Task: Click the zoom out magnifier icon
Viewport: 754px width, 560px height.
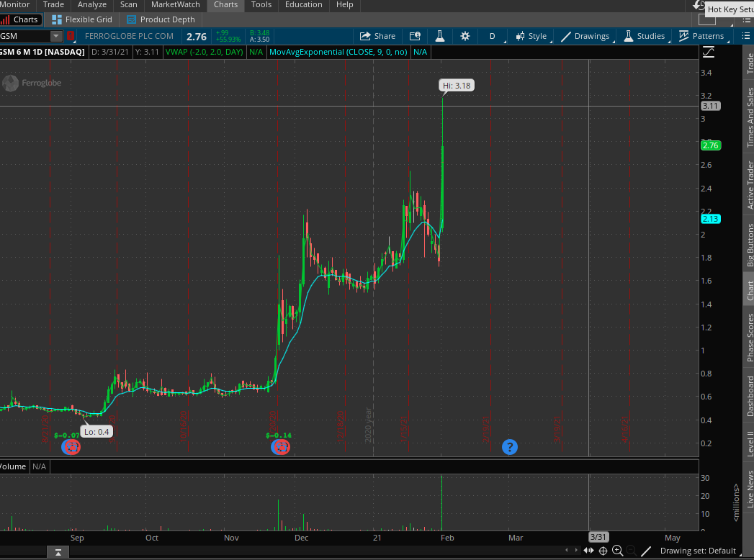Action: (x=632, y=551)
